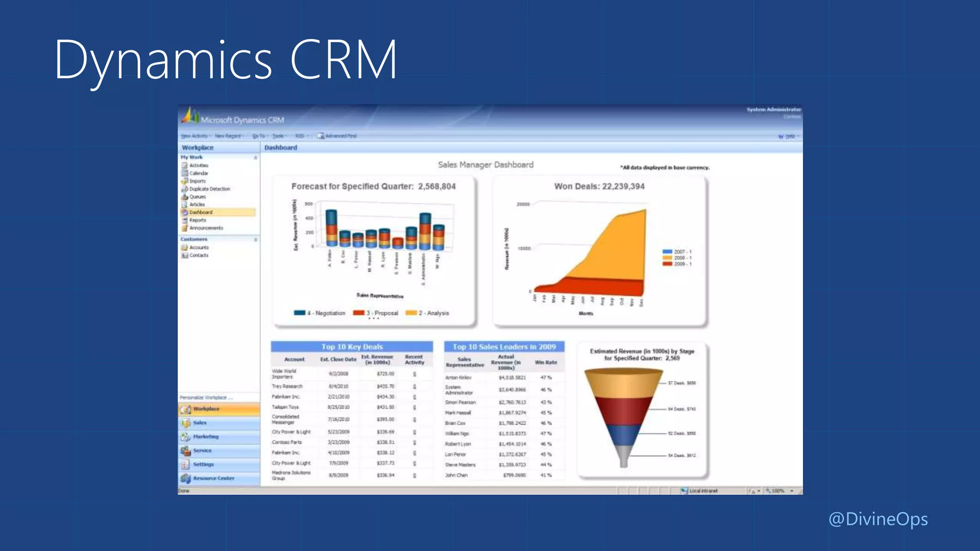Open Activities in My Work list
Viewport: 980px width, 551px height.
pos(199,165)
